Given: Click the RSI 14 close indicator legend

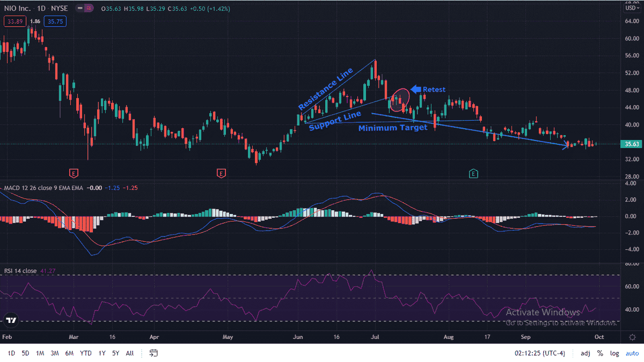Looking at the screenshot, I should pyautogui.click(x=20, y=271).
